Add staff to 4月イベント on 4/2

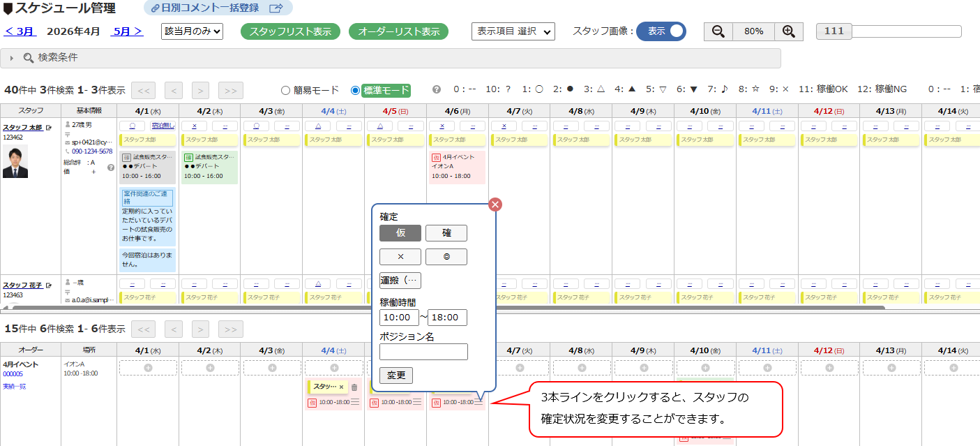tap(209, 368)
